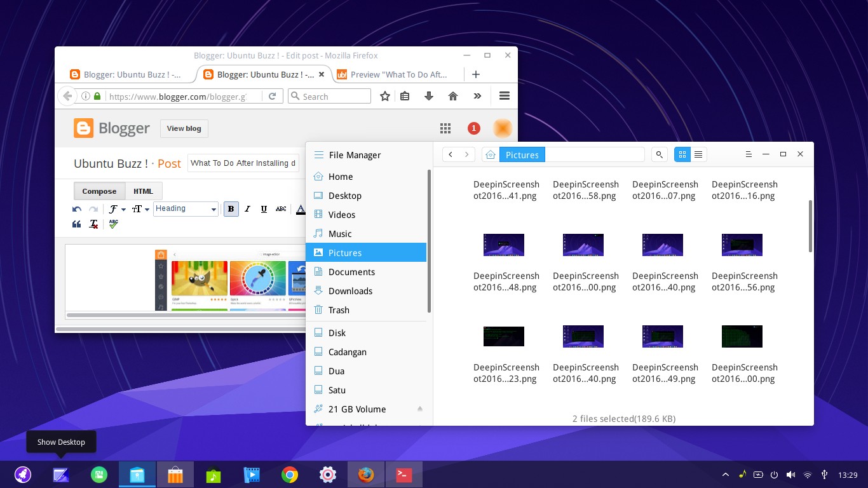Underline the selected text

[264, 208]
